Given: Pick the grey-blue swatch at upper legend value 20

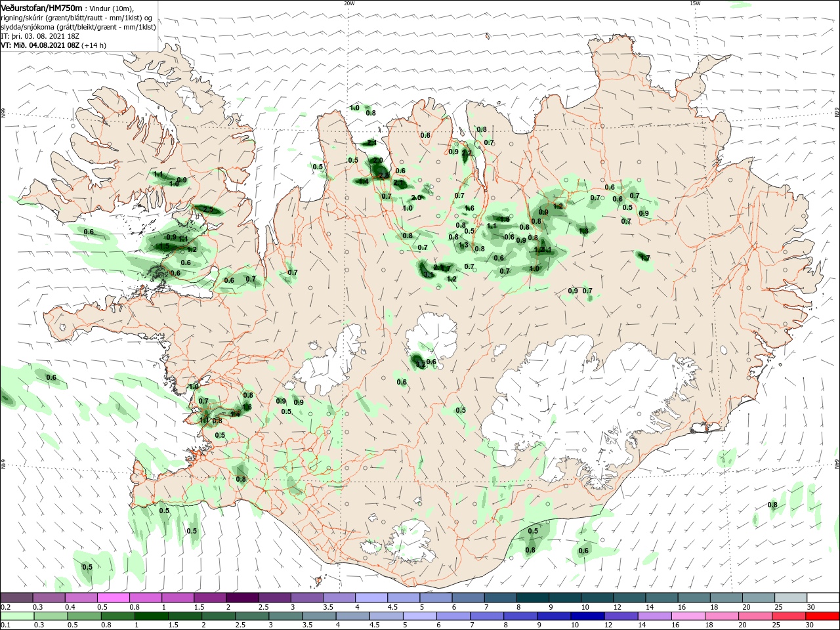Looking at the screenshot, I should pyautogui.click(x=758, y=598).
